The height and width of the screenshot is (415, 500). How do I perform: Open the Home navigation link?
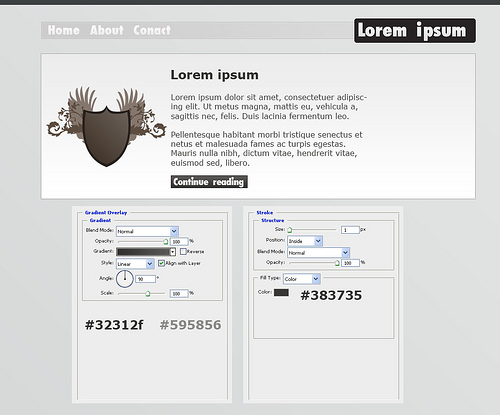tap(63, 30)
